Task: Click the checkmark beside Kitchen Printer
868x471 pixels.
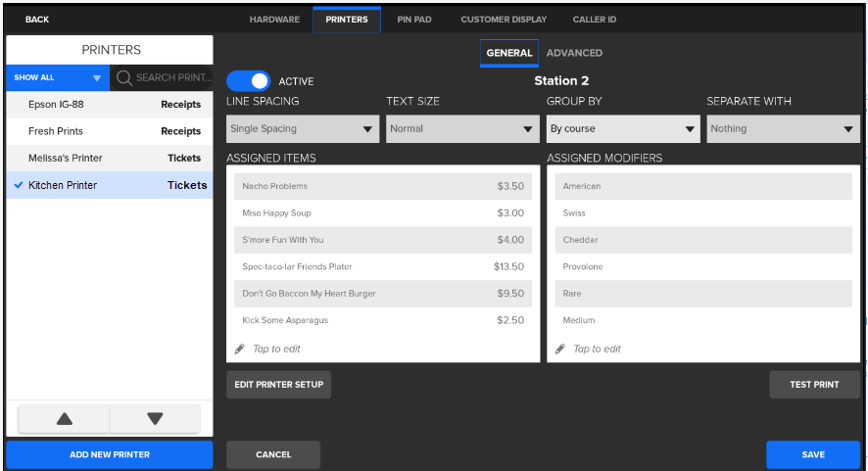Action: pyautogui.click(x=19, y=185)
